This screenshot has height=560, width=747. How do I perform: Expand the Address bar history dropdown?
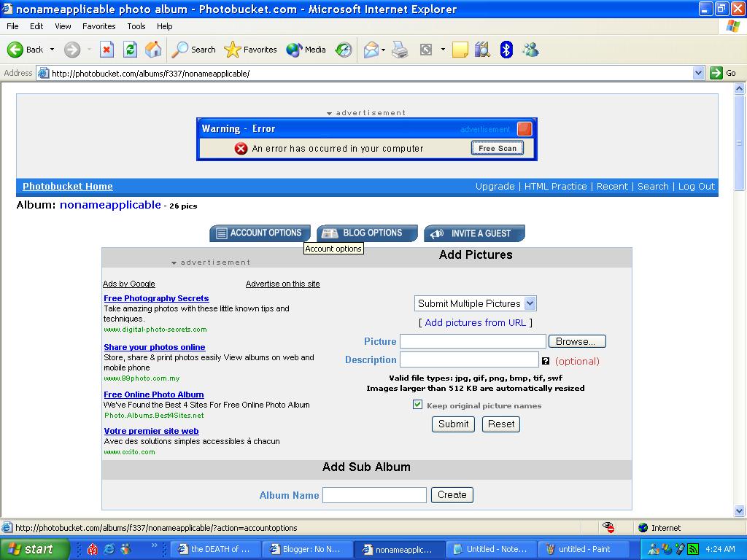[698, 74]
